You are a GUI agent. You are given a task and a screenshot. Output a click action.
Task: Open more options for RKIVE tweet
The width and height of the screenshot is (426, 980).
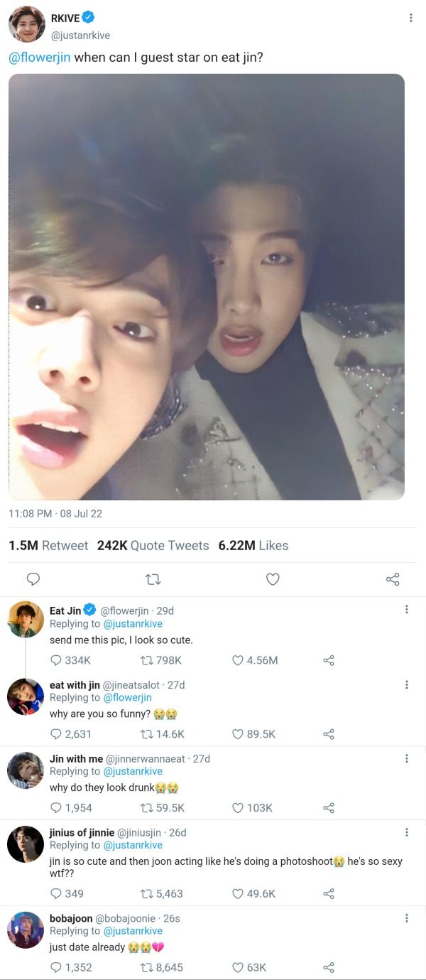click(x=410, y=18)
